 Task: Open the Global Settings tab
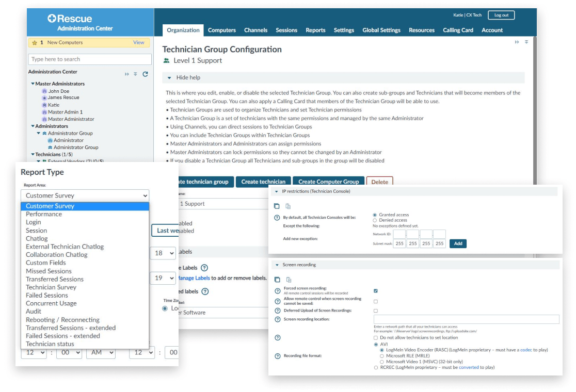point(381,30)
